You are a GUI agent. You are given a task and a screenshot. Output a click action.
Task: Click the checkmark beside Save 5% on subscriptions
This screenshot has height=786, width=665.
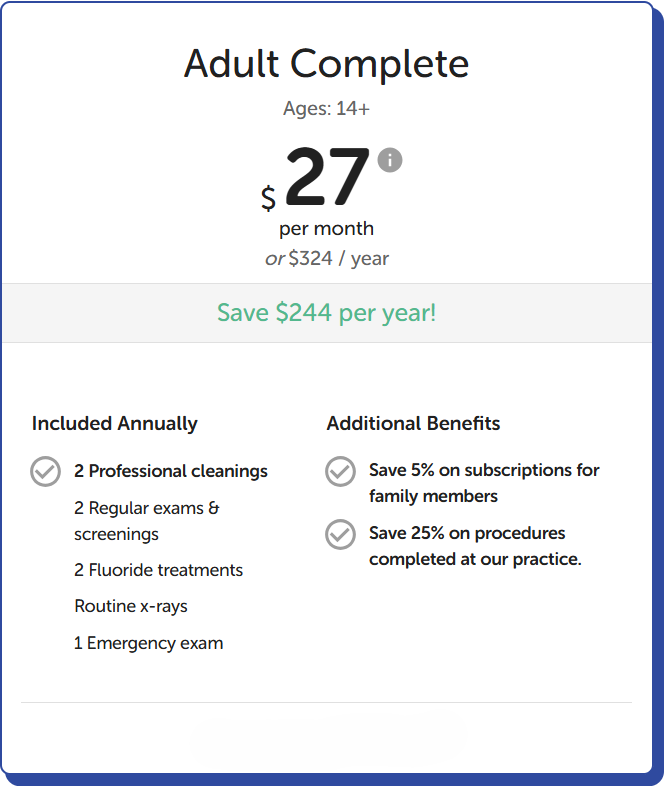click(x=340, y=471)
